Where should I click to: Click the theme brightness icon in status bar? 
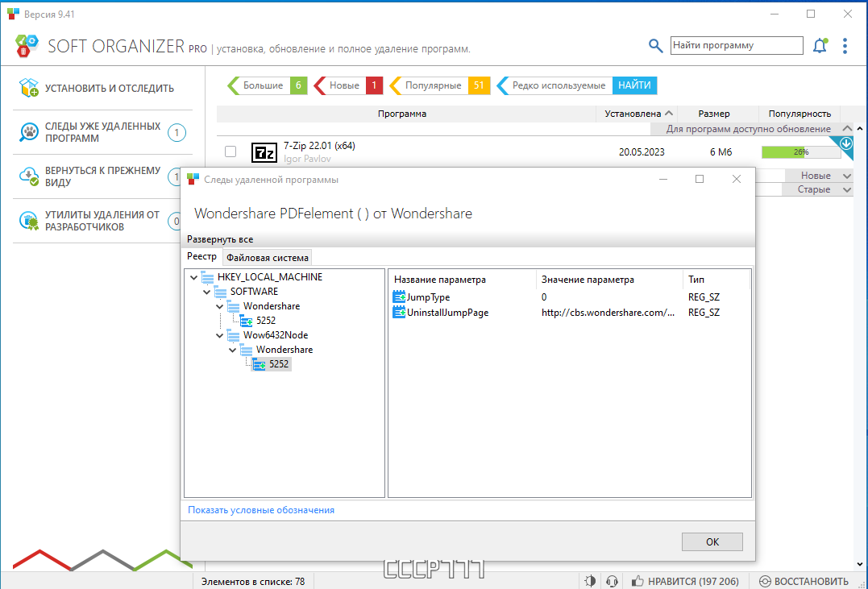(x=590, y=581)
